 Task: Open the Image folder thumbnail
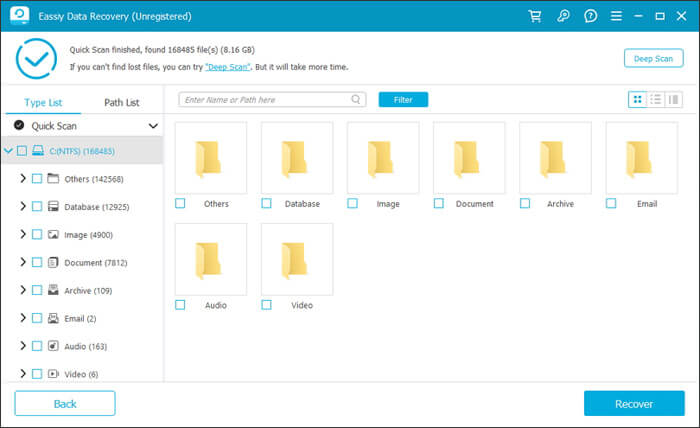(383, 158)
